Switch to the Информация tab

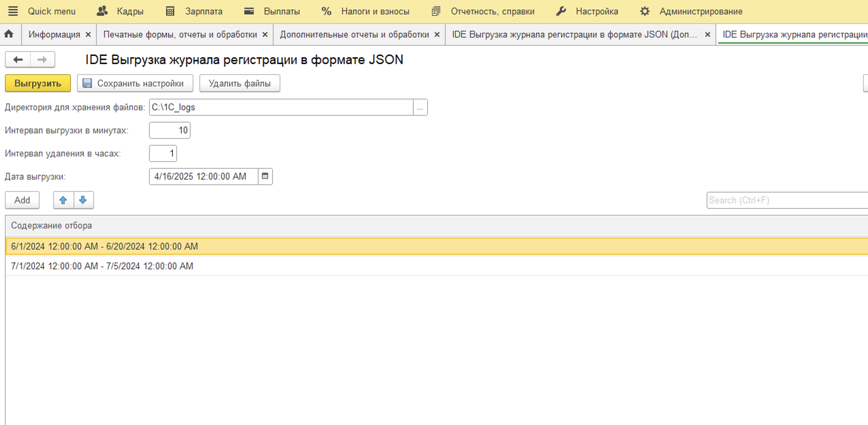click(54, 34)
